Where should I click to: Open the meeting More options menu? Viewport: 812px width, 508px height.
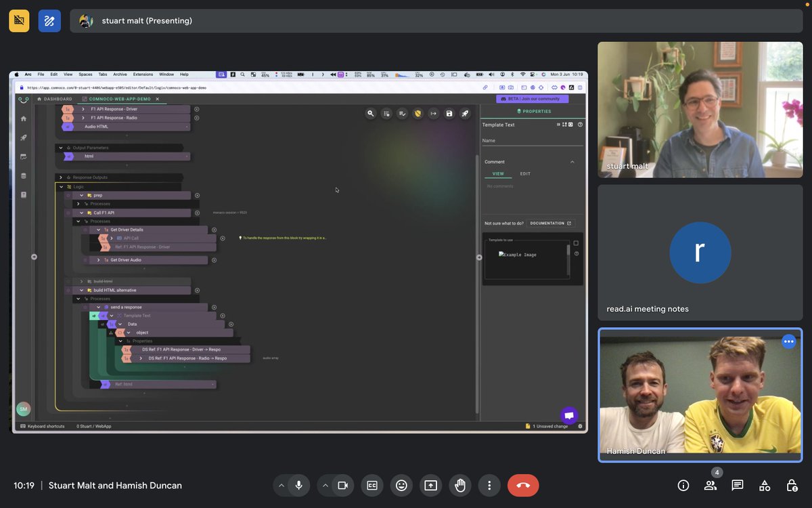coord(489,485)
